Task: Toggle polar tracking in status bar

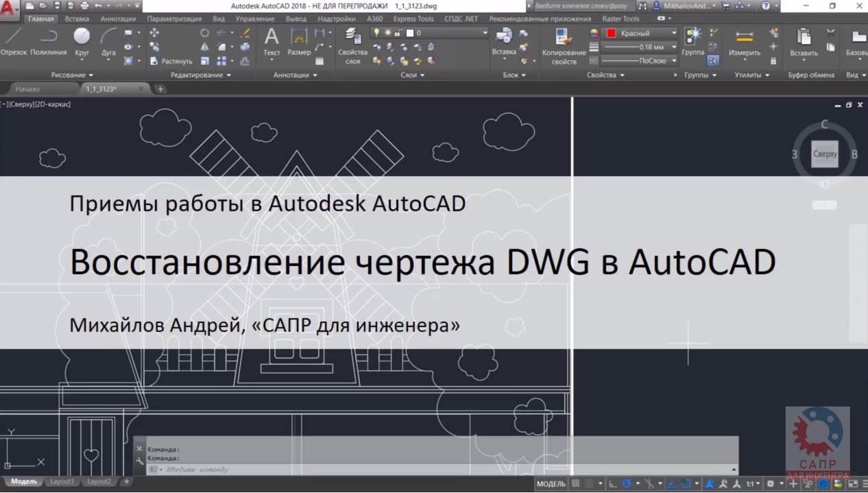Action: coord(627,483)
